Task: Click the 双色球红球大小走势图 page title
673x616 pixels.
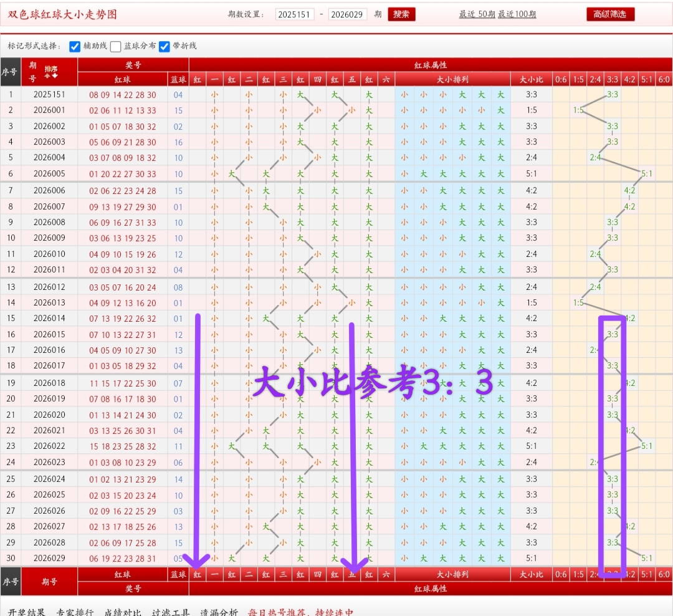Action: tap(62, 14)
